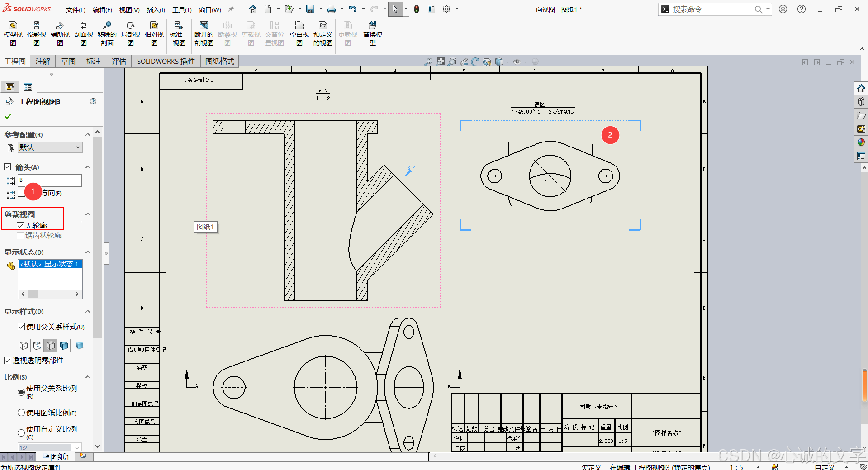Select the Empty View tool (空白视图)
The height and width of the screenshot is (470, 868).
click(x=299, y=34)
